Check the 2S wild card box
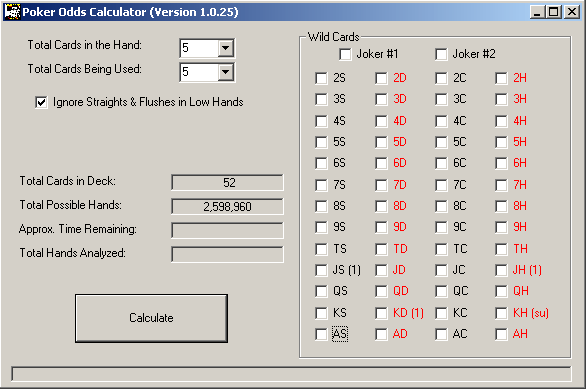The image size is (586, 389). 321,78
